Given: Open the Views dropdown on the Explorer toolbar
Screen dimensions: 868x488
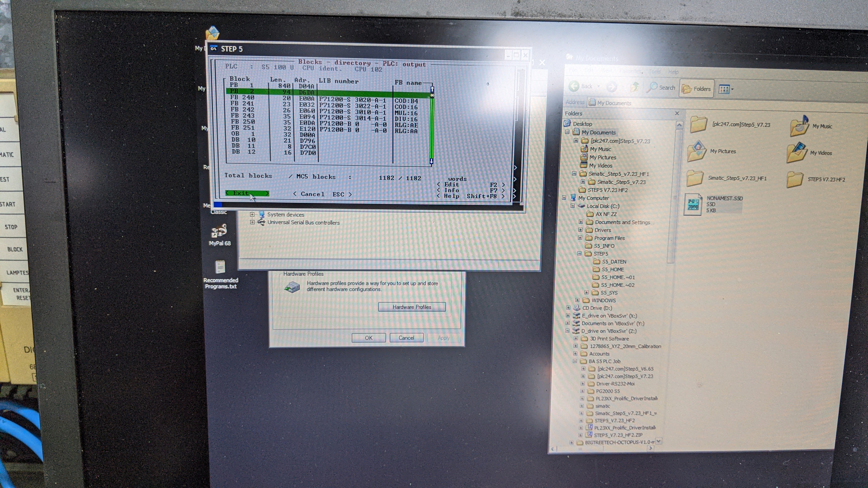Looking at the screenshot, I should pos(725,89).
